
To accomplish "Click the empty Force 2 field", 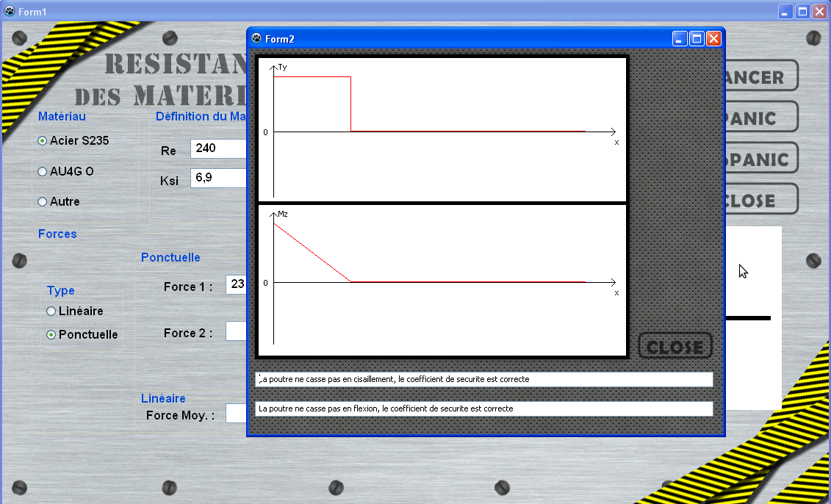I will [236, 331].
